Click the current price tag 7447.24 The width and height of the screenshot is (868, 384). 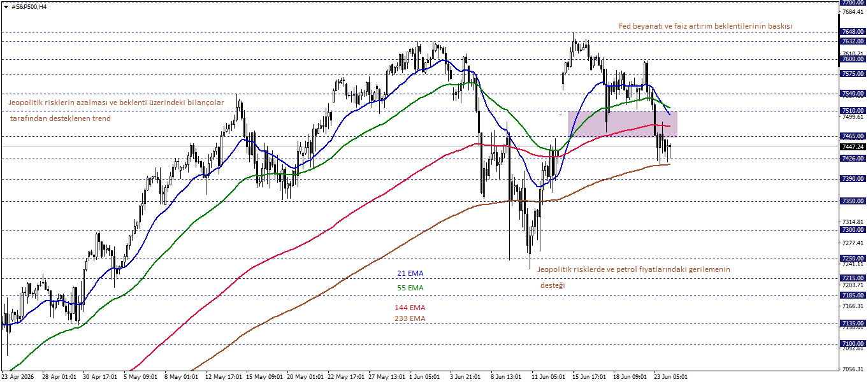click(853, 146)
